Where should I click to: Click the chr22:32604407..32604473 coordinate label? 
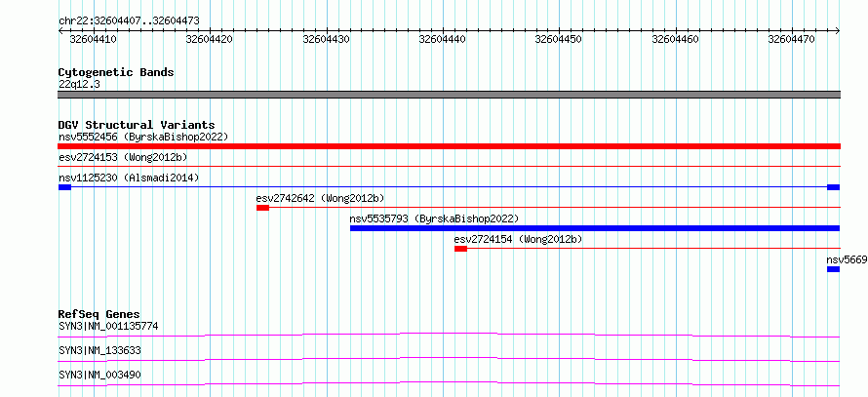(x=129, y=21)
